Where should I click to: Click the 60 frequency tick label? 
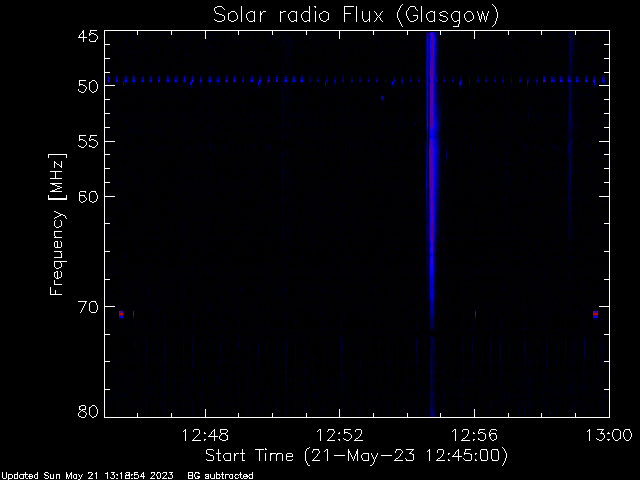click(x=88, y=197)
